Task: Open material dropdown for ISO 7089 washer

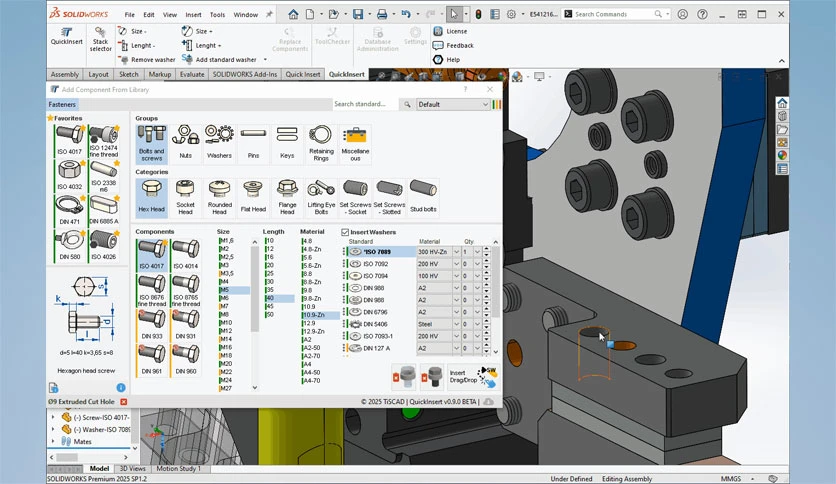Action: [456, 252]
